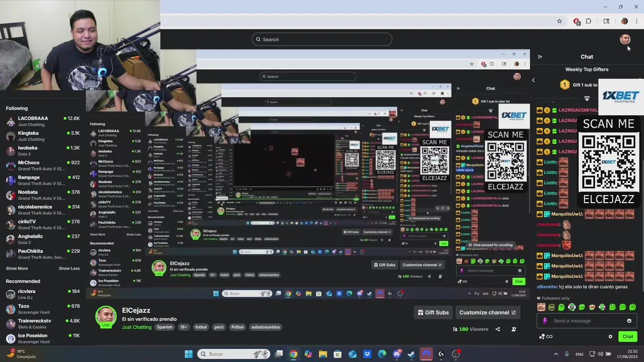This screenshot has width=644, height=362.
Task: Open Steam from the main taskbar
Action: pyautogui.click(x=411, y=354)
